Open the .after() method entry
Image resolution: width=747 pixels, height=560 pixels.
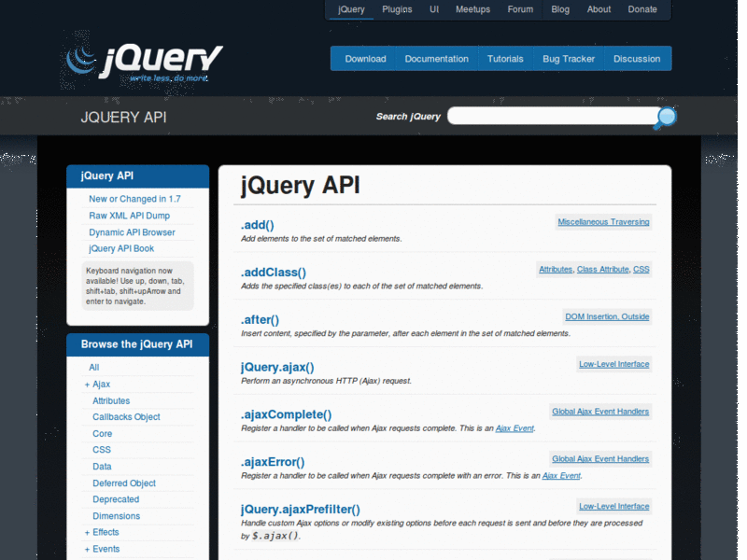coord(261,320)
